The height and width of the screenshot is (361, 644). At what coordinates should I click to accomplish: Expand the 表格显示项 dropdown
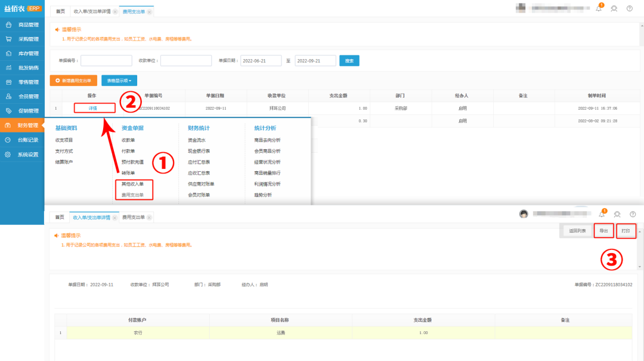tap(119, 80)
